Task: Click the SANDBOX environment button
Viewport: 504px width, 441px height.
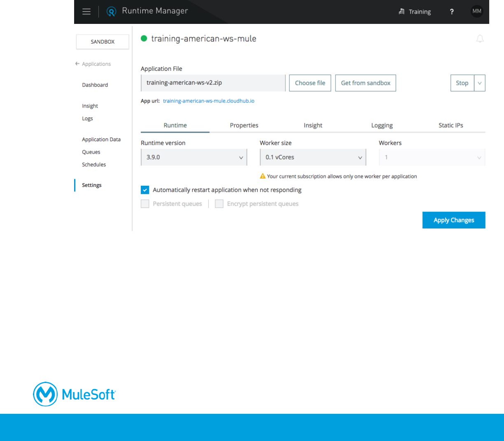Action: [103, 42]
